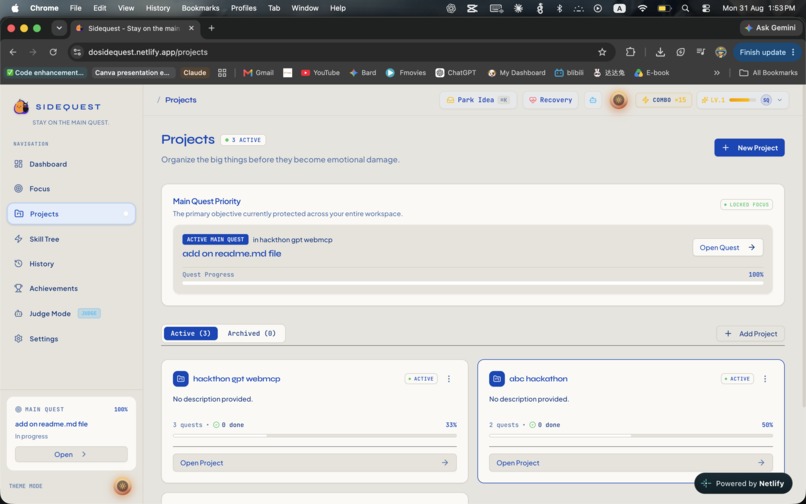Bookmark this page with star

click(602, 52)
